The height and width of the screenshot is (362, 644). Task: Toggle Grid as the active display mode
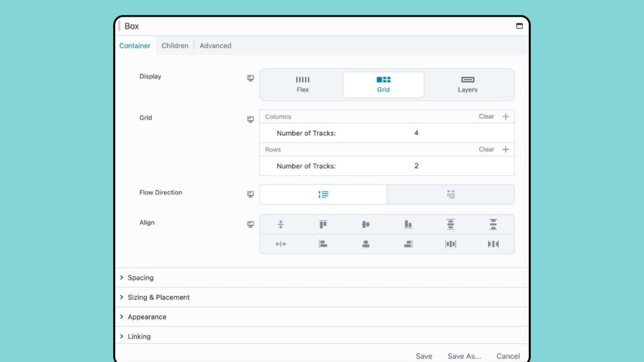pyautogui.click(x=383, y=84)
